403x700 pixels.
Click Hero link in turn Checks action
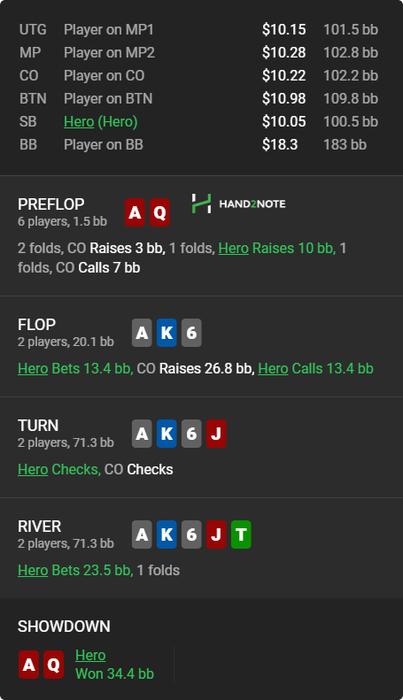tap(33, 470)
